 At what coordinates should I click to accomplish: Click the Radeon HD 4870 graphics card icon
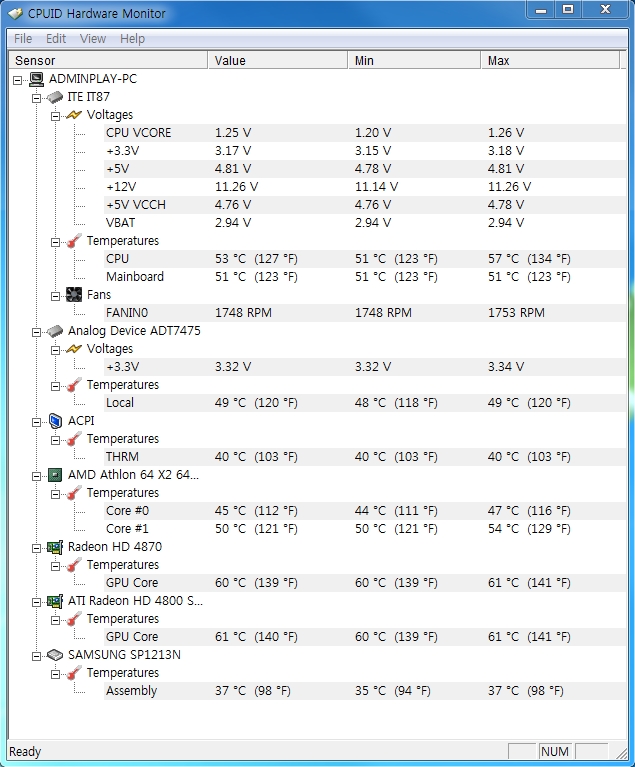point(55,547)
